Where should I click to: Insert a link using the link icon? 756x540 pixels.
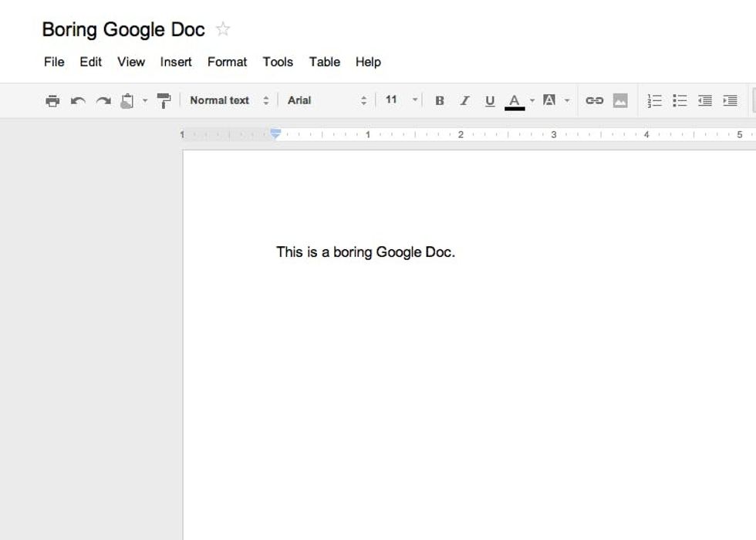pyautogui.click(x=594, y=101)
